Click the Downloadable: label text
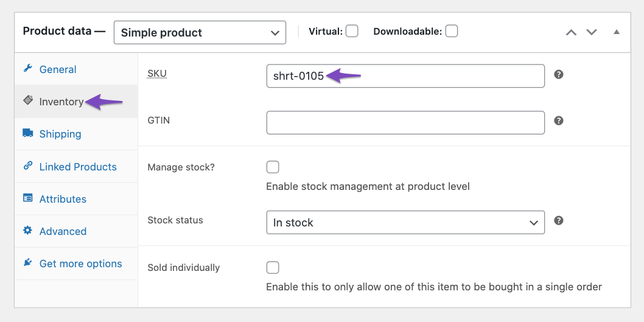Viewport: 644px width, 322px height. pos(408,31)
